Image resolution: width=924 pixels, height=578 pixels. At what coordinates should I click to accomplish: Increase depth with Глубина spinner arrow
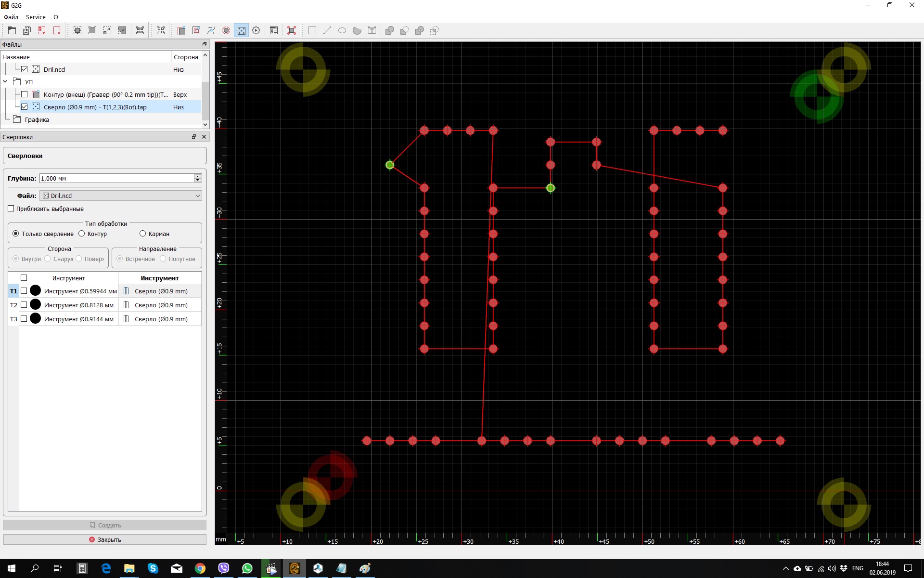click(197, 176)
